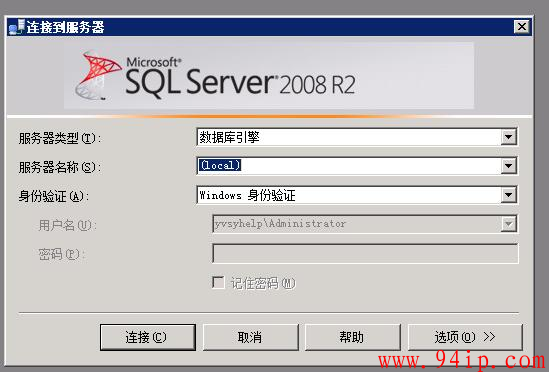Click the SQL Server 2008 R2 logo
549x372 pixels.
point(216,77)
